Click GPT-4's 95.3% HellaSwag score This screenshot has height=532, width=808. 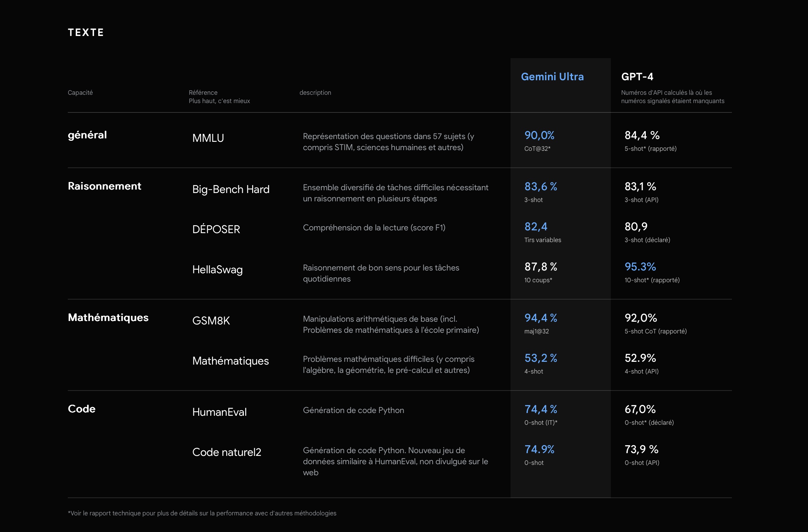pos(640,267)
